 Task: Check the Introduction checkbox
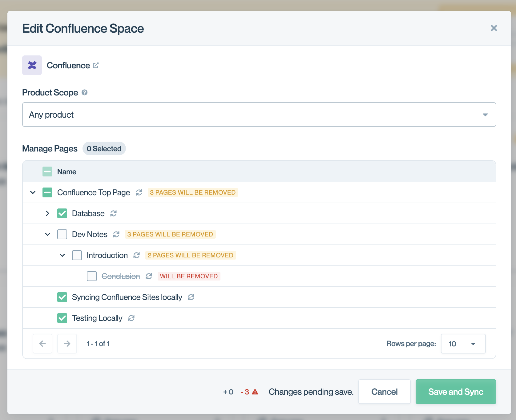tap(77, 255)
